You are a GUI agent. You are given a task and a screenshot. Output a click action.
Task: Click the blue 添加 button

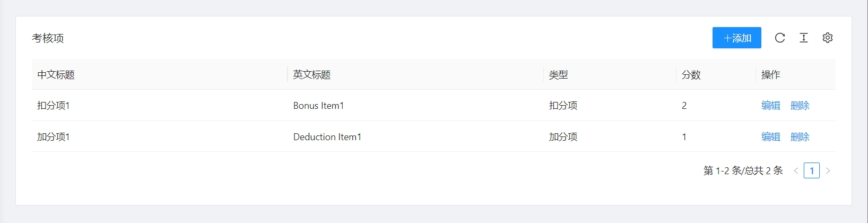click(736, 38)
